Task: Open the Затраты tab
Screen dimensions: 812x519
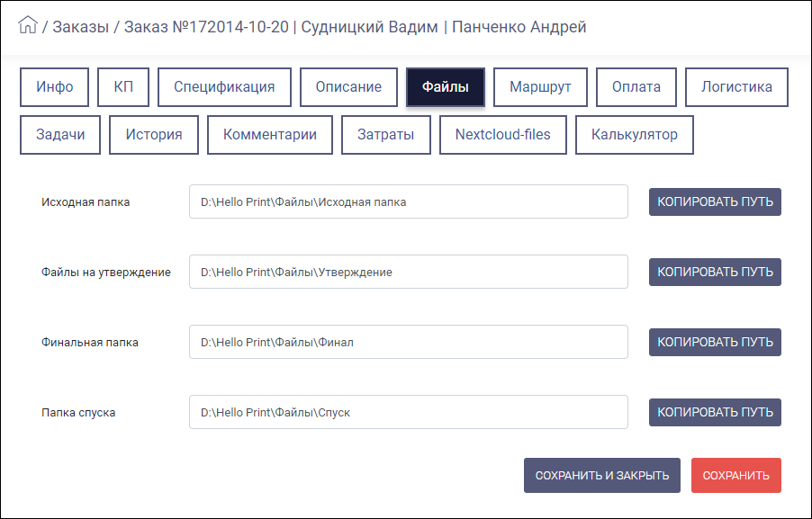Action: click(386, 135)
